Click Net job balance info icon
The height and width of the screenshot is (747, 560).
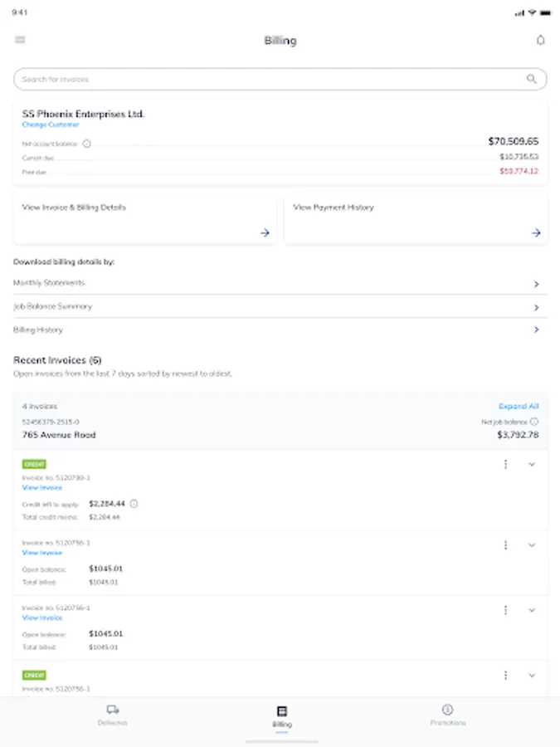[x=534, y=422]
